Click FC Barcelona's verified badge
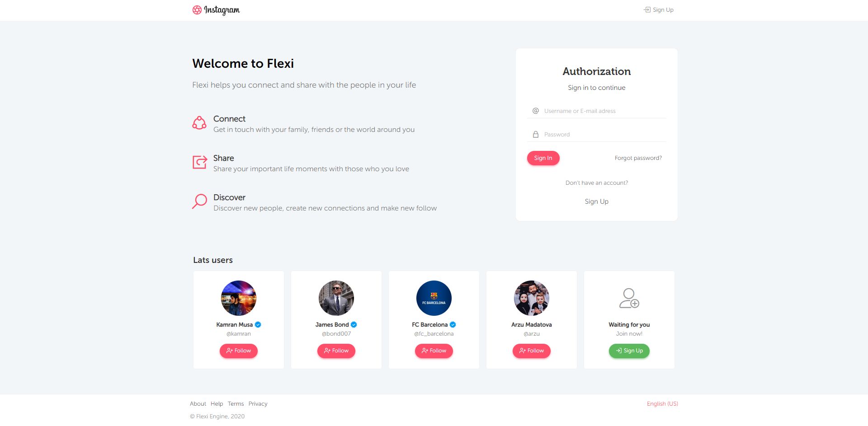Viewport: 868px width, 426px height. pos(453,324)
